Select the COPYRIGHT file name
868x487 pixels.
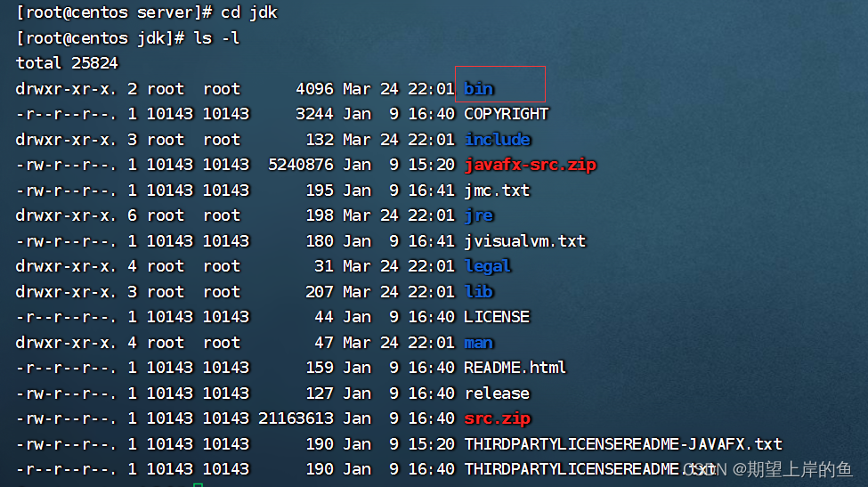click(506, 114)
